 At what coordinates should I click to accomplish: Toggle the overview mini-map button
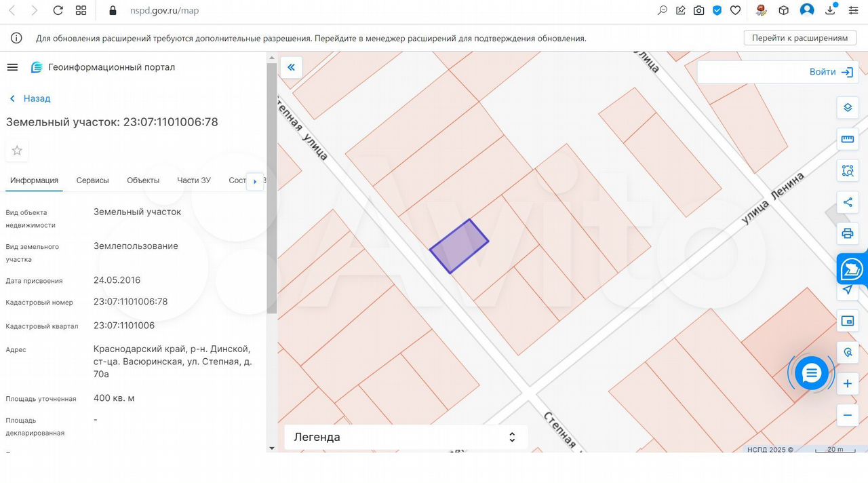(x=847, y=321)
